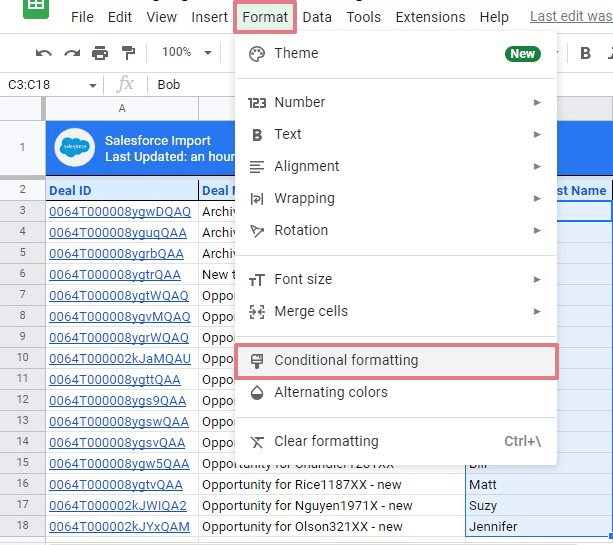Click the redo arrow icon
The image size is (613, 545).
tap(71, 53)
